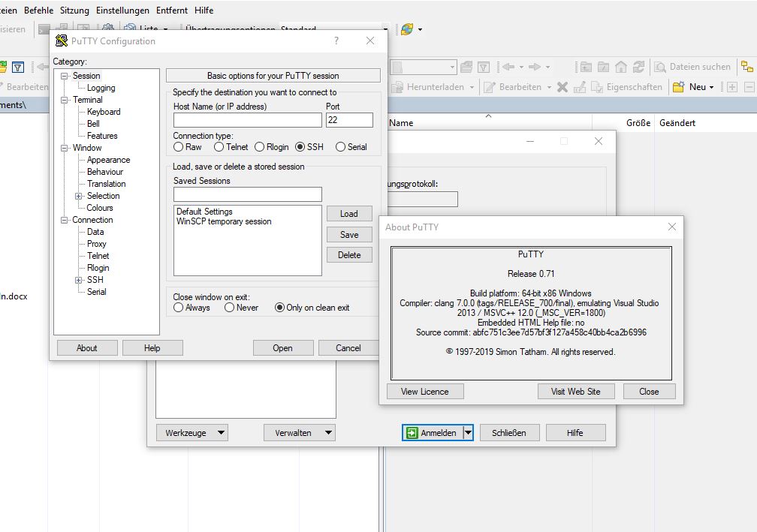
Task: Expand the Selection tree node
Action: (78, 197)
